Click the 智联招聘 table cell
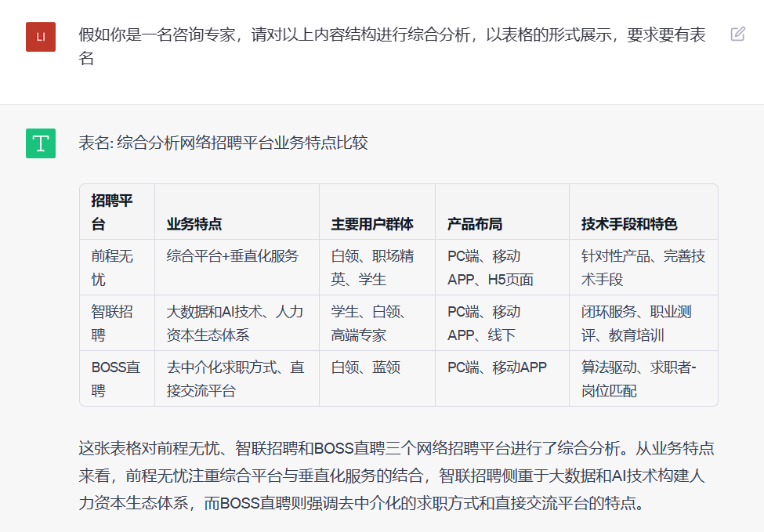Viewport: 764px width, 532px height. click(x=117, y=323)
